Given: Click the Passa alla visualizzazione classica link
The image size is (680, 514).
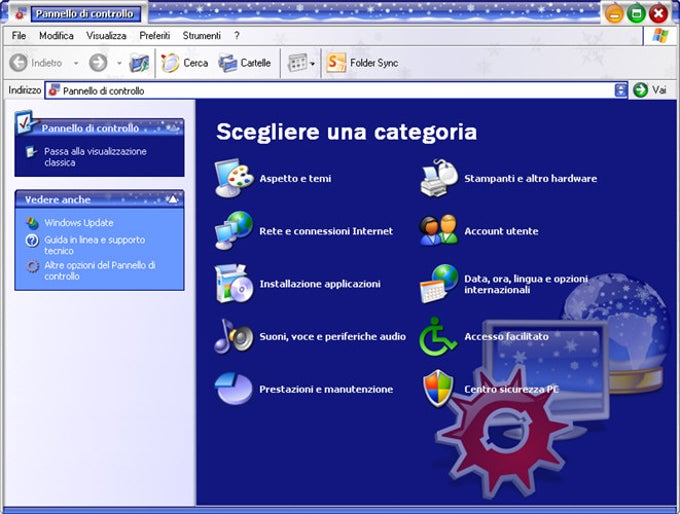Looking at the screenshot, I should pos(95,157).
